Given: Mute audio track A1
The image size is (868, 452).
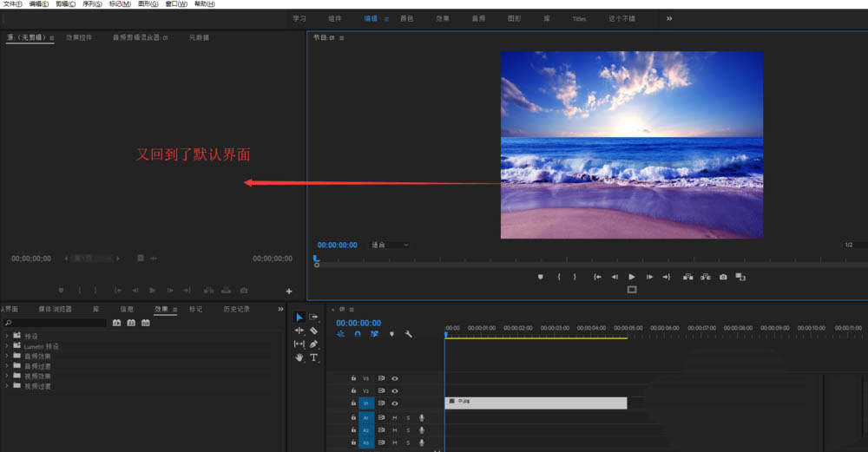Looking at the screenshot, I should pyautogui.click(x=394, y=417).
